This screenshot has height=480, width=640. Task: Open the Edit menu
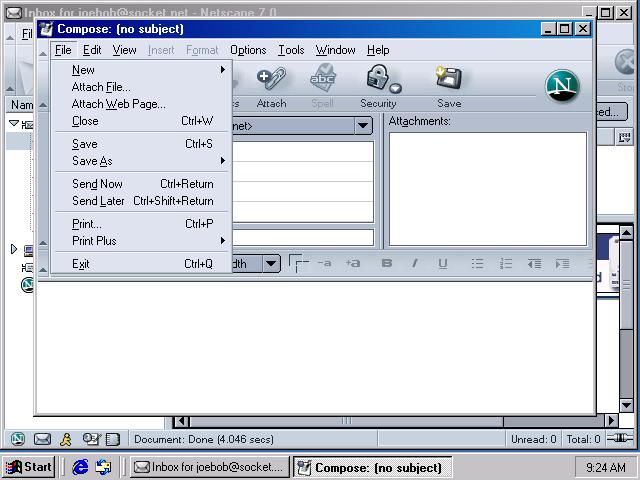[92, 50]
